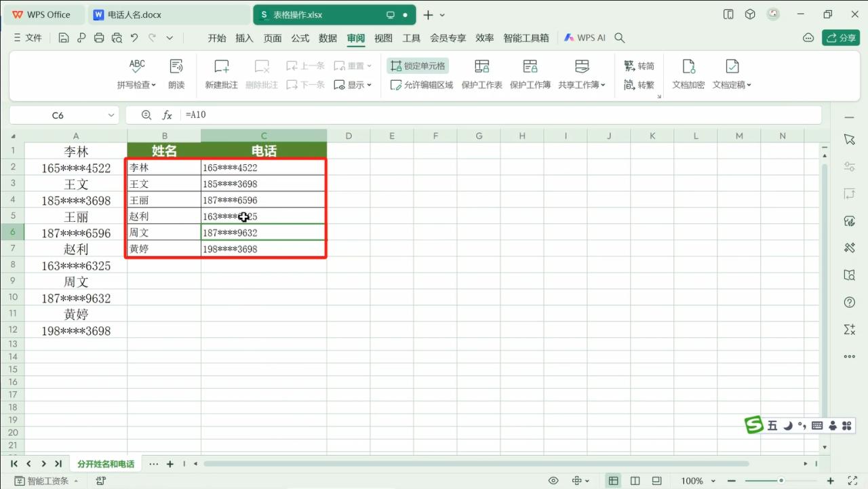
Task: Switch to the 视图 ribbon tab
Action: pyautogui.click(x=384, y=38)
